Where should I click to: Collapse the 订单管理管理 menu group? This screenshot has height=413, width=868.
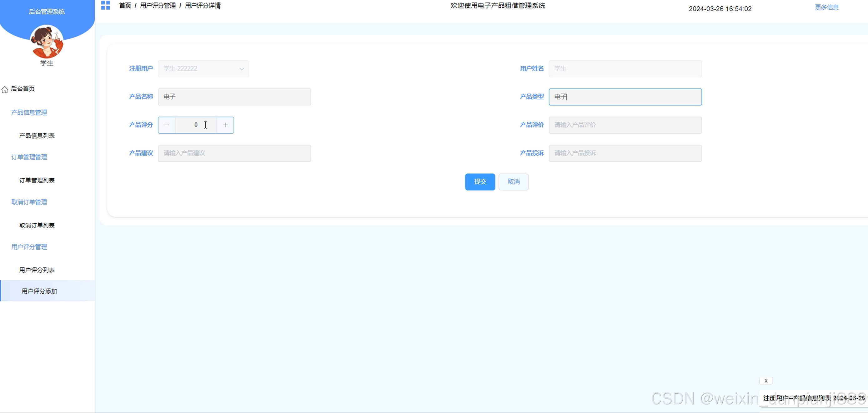[x=29, y=157]
